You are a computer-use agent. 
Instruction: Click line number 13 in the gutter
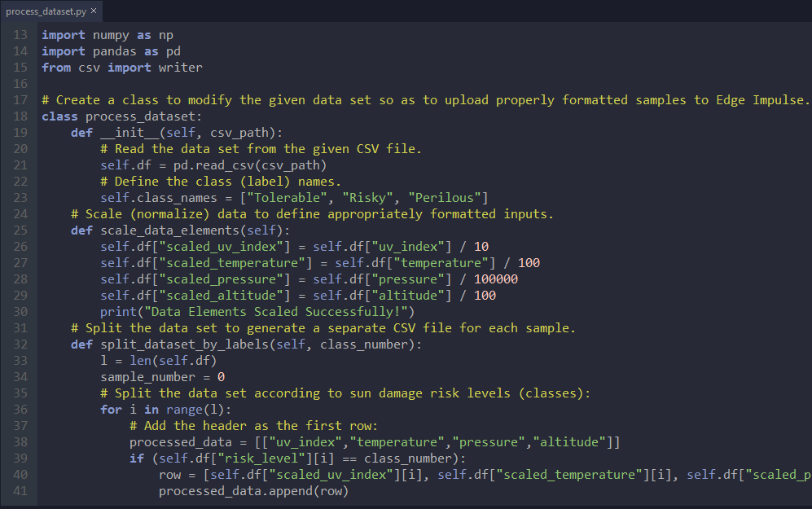click(20, 34)
